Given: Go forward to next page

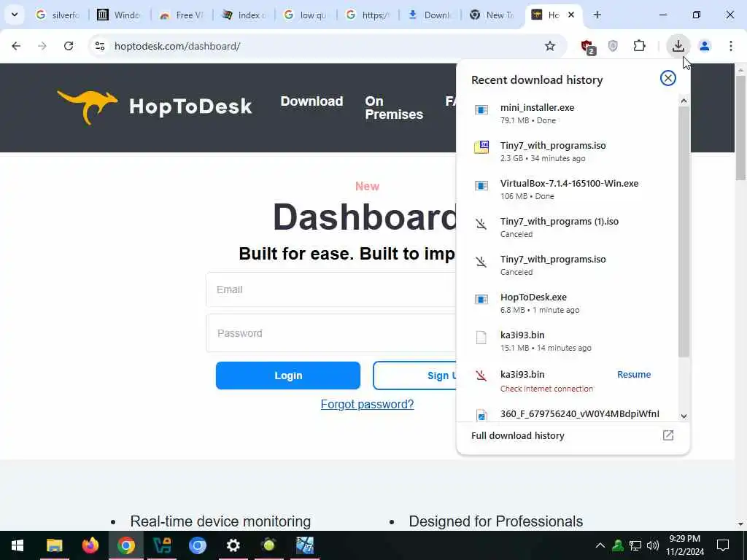Looking at the screenshot, I should (42, 46).
